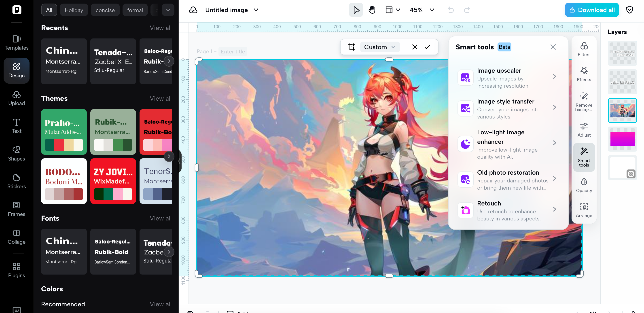This screenshot has width=644, height=313.
Task: Collapse the left panel handle
Action: click(179, 161)
